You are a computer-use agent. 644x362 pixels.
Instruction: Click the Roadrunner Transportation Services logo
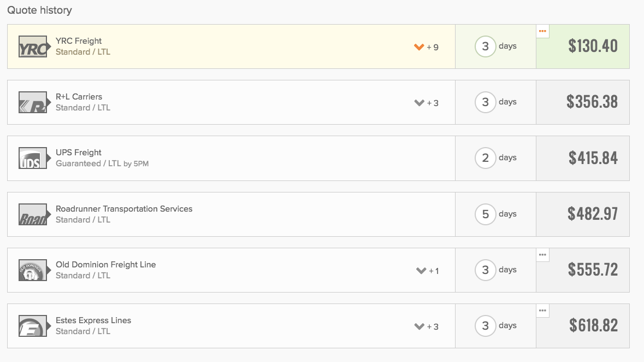click(34, 214)
